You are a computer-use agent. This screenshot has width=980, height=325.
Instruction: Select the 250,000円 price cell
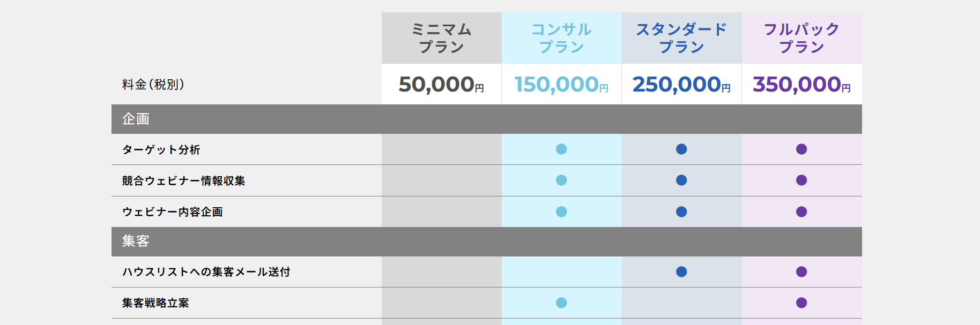(x=682, y=84)
